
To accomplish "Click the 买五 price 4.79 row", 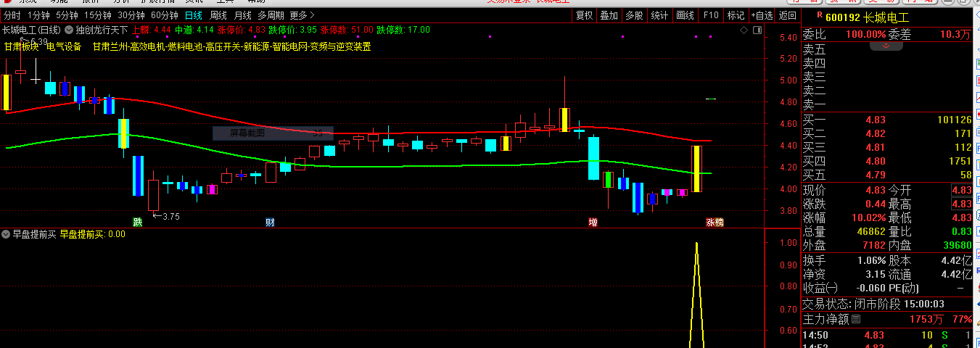I will click(886, 175).
